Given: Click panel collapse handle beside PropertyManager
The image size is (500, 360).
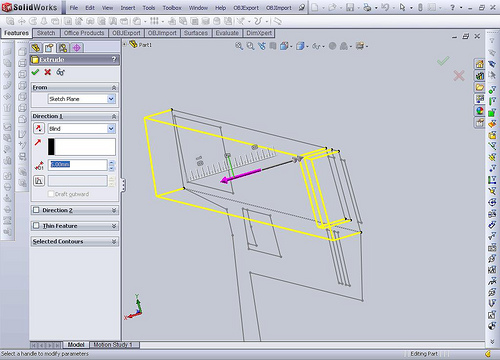Looking at the screenshot, I should click(123, 185).
